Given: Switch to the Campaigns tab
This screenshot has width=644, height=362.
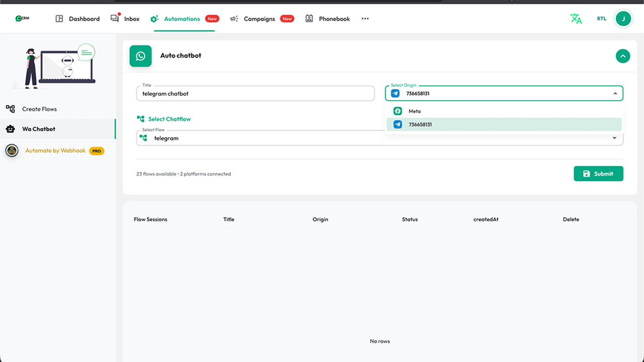Looking at the screenshot, I should tap(262, 19).
